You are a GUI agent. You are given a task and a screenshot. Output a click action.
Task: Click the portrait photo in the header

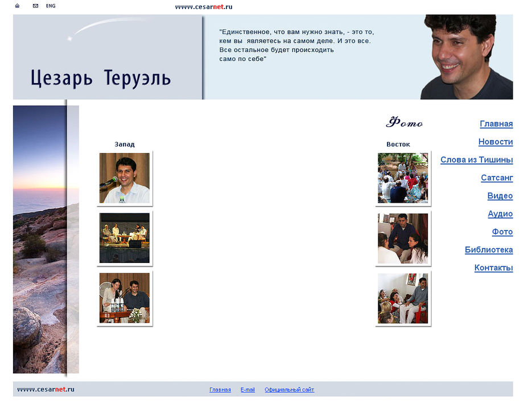(467, 57)
